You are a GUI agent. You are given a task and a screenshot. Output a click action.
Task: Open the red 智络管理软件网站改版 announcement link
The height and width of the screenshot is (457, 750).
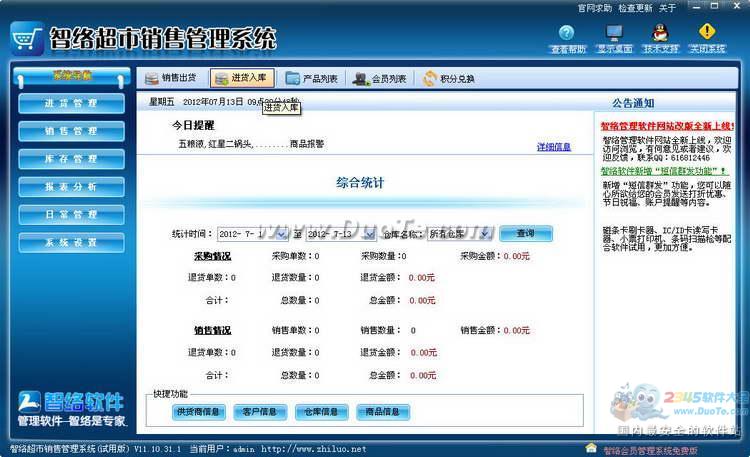point(667,126)
